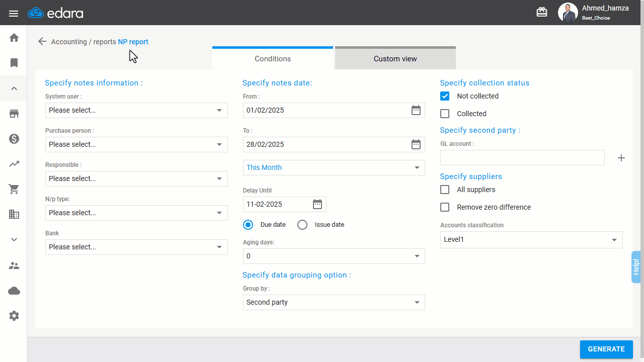The height and width of the screenshot is (362, 644).
Task: Add GL account with plus icon
Action: click(x=621, y=158)
